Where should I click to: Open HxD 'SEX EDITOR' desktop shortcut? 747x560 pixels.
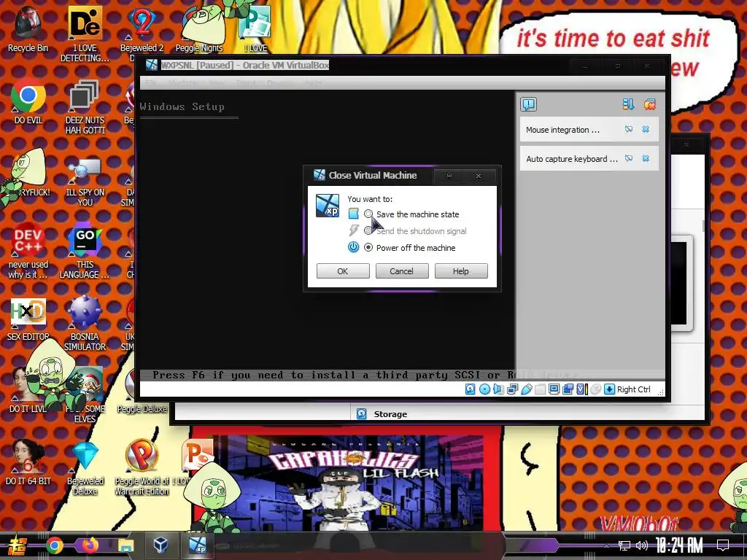pos(28,318)
